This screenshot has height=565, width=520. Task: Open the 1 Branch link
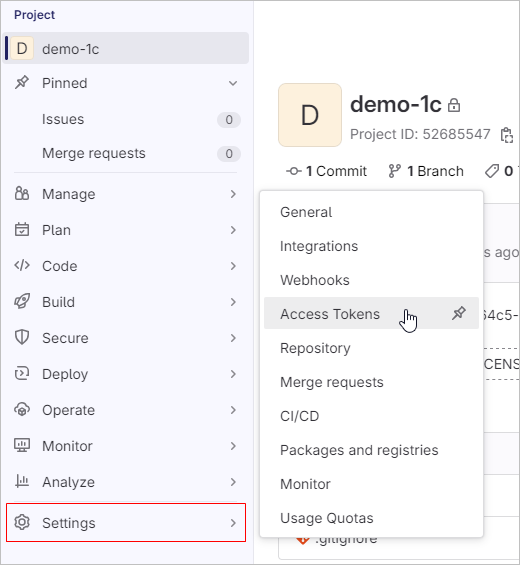426,171
